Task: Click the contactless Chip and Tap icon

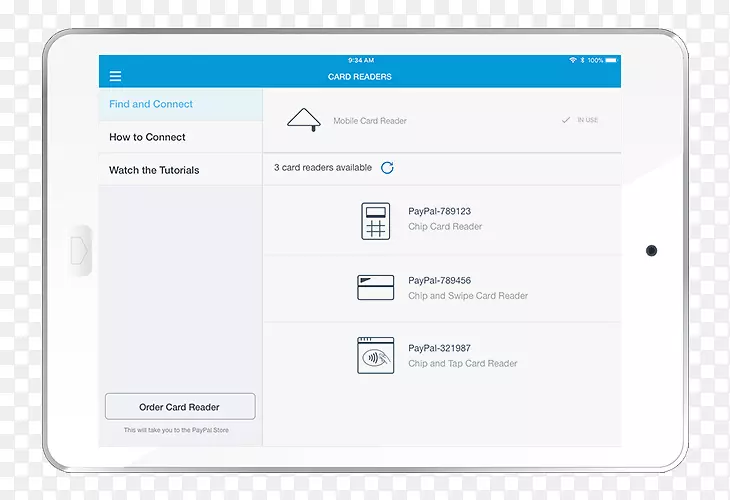Action: pyautogui.click(x=375, y=356)
